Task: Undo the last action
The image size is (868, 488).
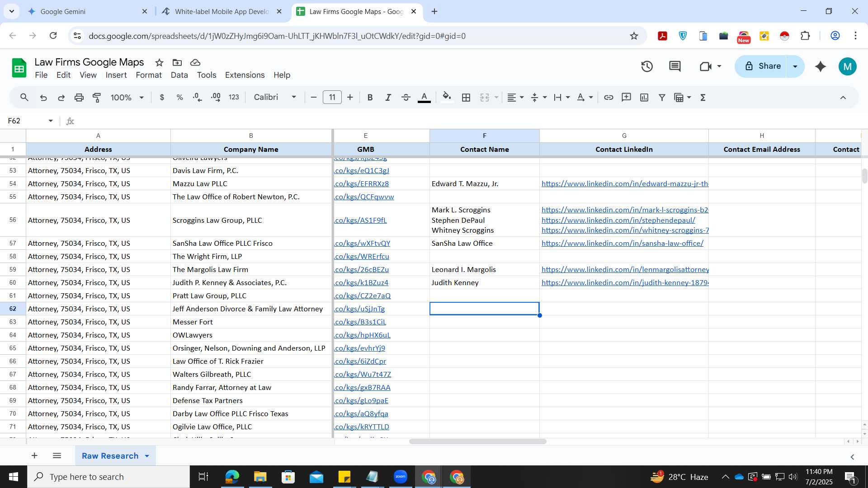Action: tap(43, 97)
